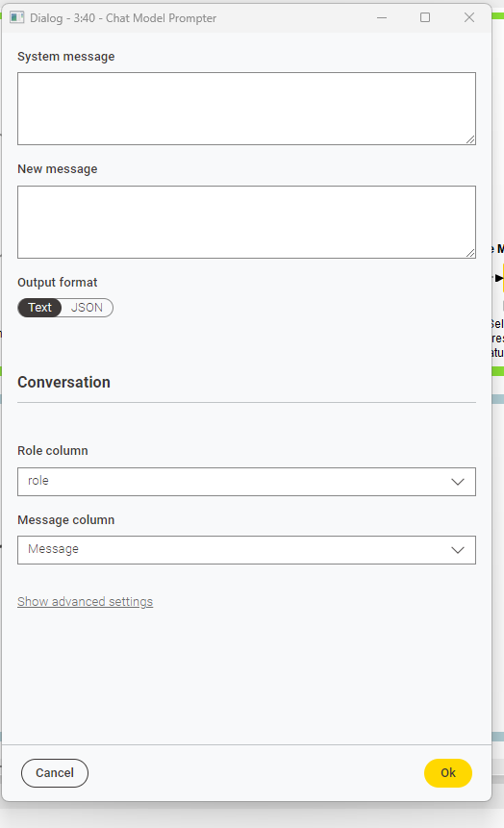Cancel the dialog changes
Viewport: 504px width, 828px height.
tap(55, 773)
